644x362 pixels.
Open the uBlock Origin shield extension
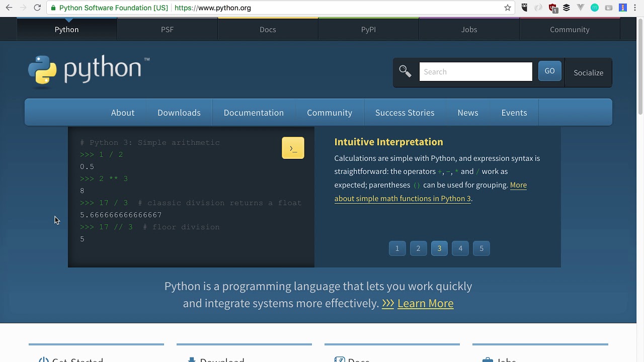point(553,8)
